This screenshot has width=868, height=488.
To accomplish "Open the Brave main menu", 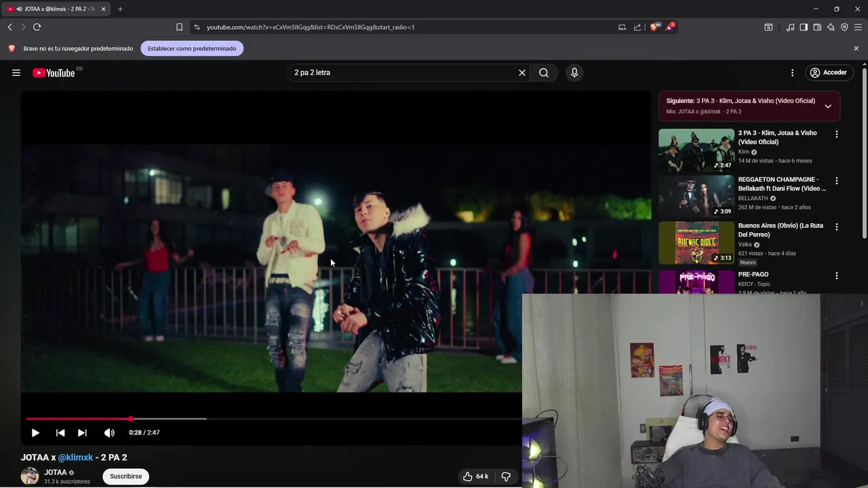I will click(x=858, y=27).
